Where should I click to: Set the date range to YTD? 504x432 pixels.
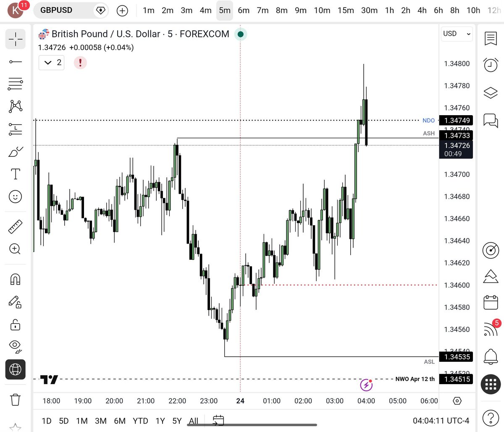(140, 421)
